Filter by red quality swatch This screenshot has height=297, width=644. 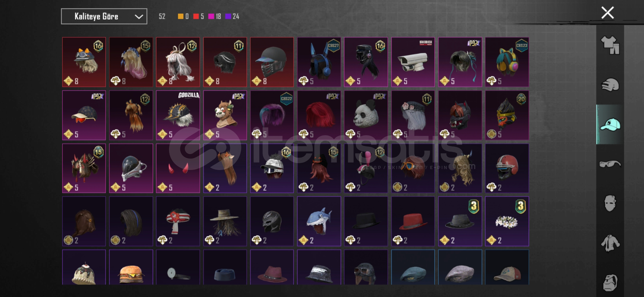[196, 16]
